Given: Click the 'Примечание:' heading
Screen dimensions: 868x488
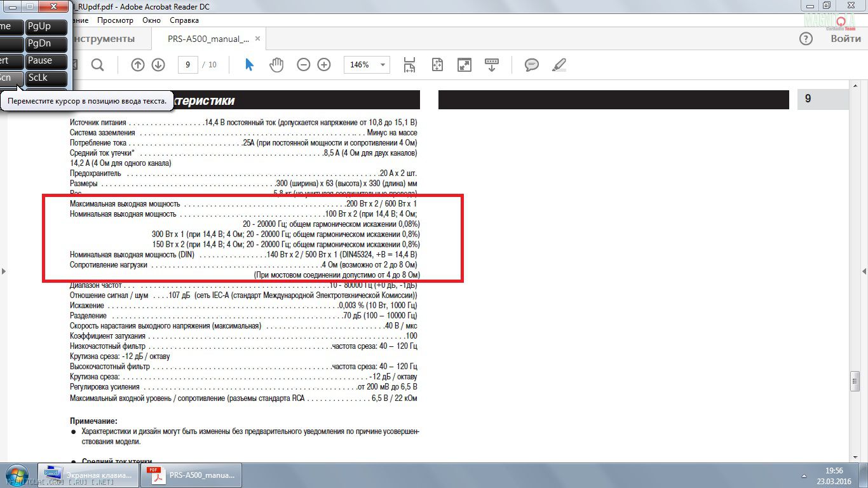Looking at the screenshot, I should (x=93, y=421).
